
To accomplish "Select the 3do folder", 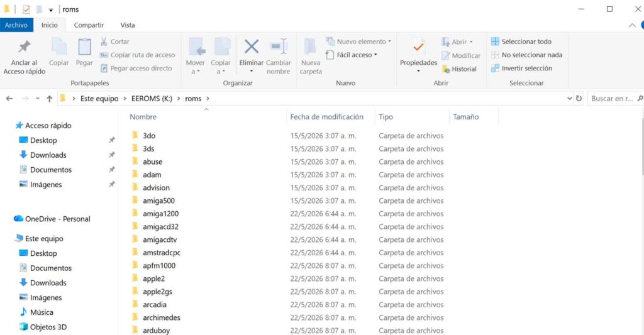I will [148, 136].
